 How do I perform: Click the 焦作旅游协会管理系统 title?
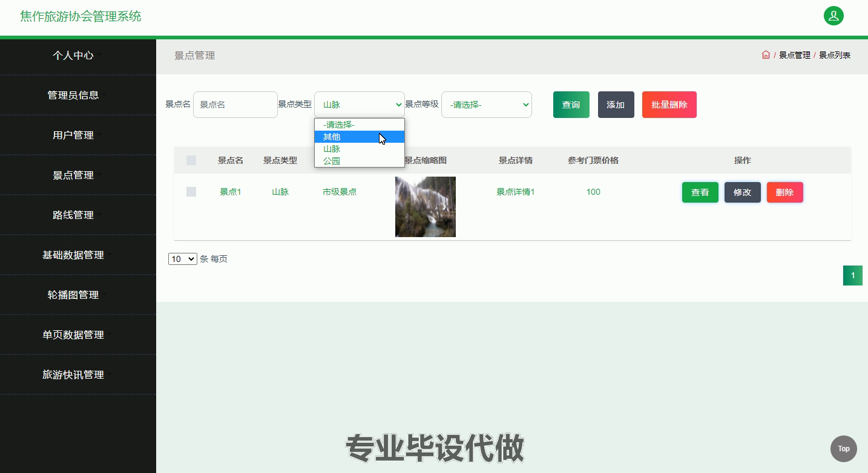(x=81, y=16)
